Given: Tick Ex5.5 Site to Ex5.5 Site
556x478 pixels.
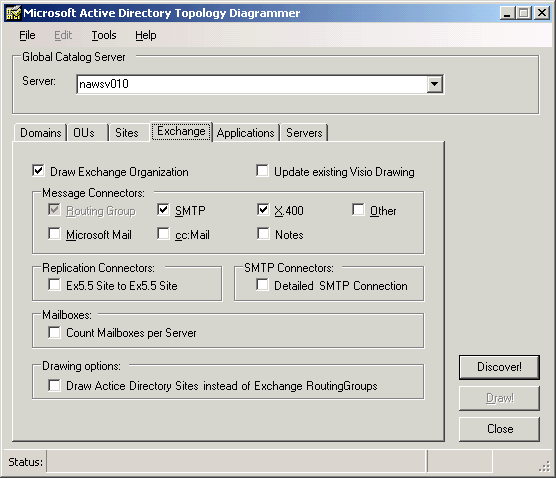Looking at the screenshot, I should coord(54,285).
